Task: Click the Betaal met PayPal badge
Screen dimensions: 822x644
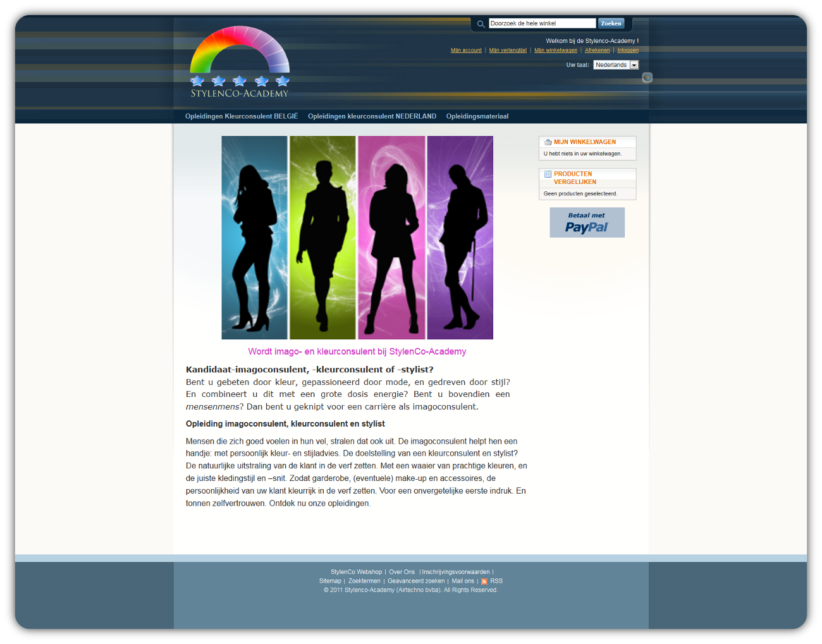Action: 587,222
